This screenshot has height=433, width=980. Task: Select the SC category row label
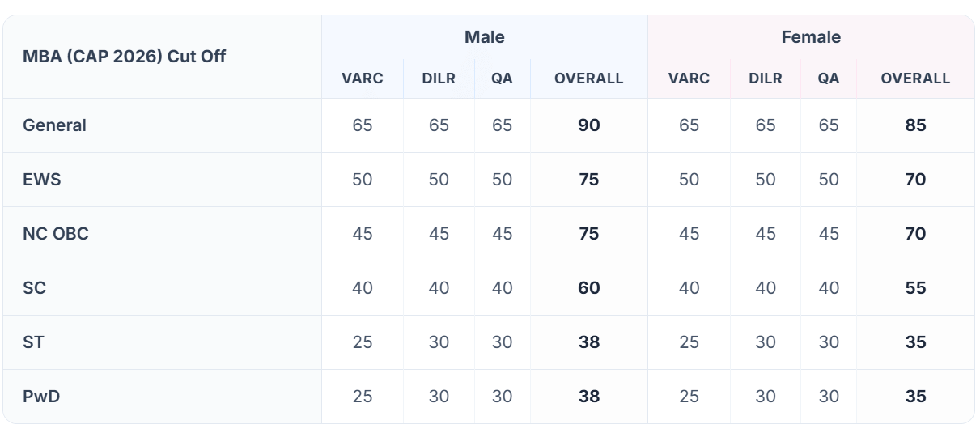(x=34, y=288)
